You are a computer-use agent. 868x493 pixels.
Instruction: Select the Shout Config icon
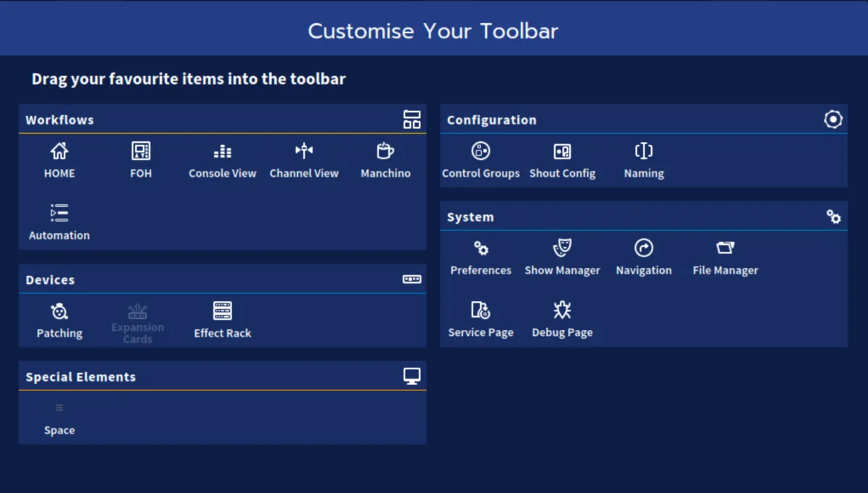tap(562, 151)
